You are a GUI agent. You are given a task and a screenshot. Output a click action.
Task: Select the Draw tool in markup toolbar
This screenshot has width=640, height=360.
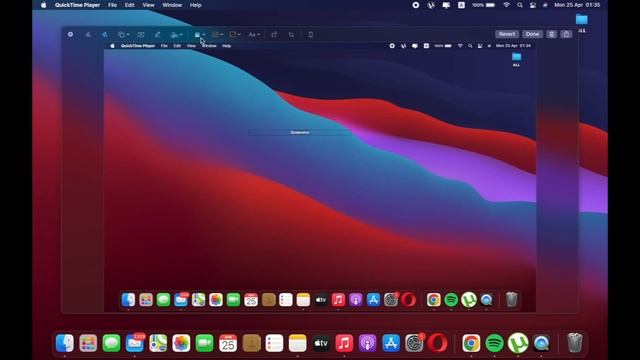coord(104,35)
